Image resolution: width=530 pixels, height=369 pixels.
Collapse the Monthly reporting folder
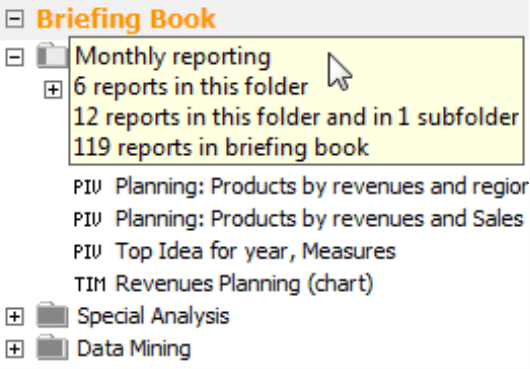tap(15, 57)
